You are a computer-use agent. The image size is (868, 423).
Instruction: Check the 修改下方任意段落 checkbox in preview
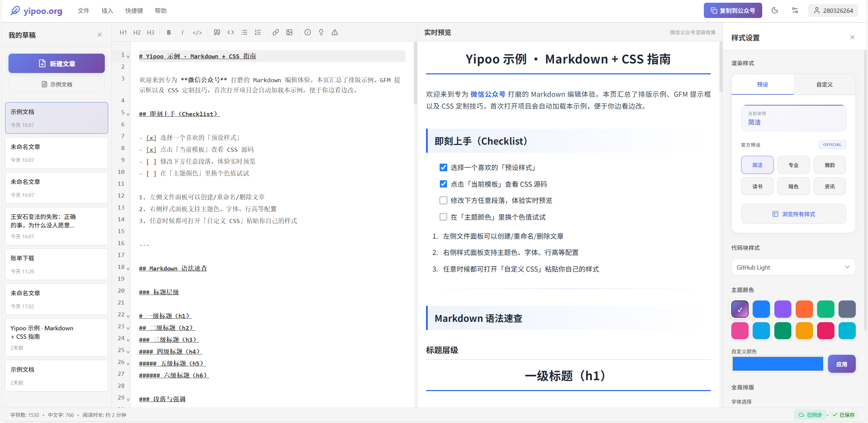pos(443,200)
